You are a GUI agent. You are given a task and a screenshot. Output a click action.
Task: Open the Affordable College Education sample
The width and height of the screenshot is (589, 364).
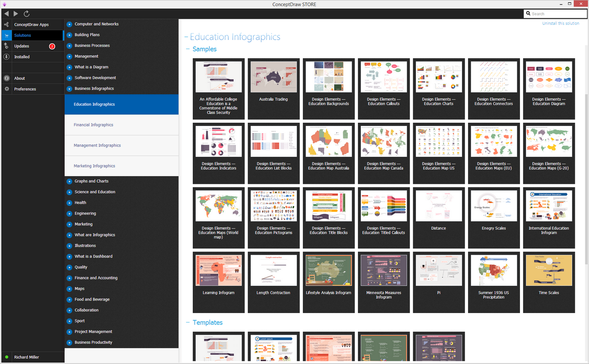[219, 89]
